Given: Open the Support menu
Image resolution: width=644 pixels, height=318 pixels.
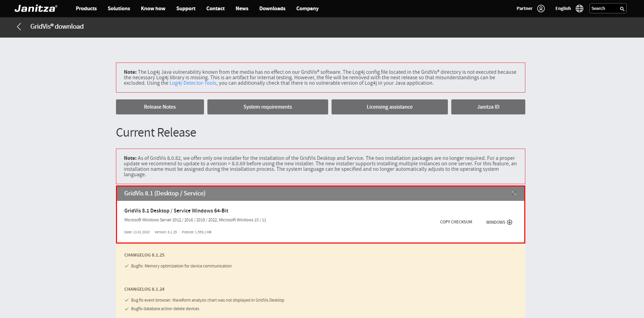Looking at the screenshot, I should click(x=186, y=9).
